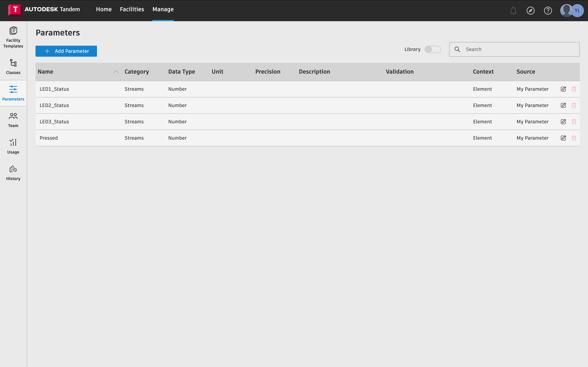This screenshot has width=588, height=367.
Task: Open Facility Templates in sidebar
Action: coord(13,37)
